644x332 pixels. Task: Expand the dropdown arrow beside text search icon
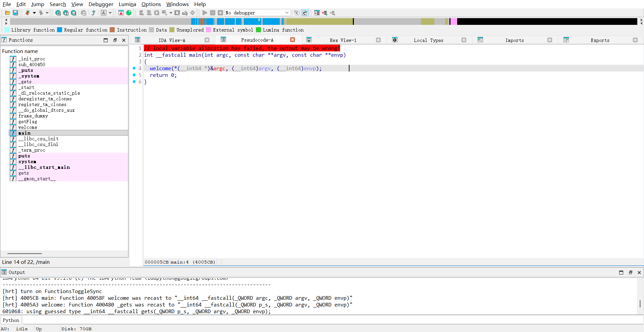[110, 13]
